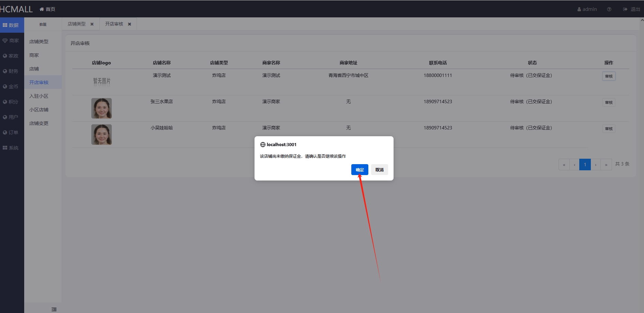Open 系统 section in left icon bar
This screenshot has height=313, width=644.
tap(11, 148)
